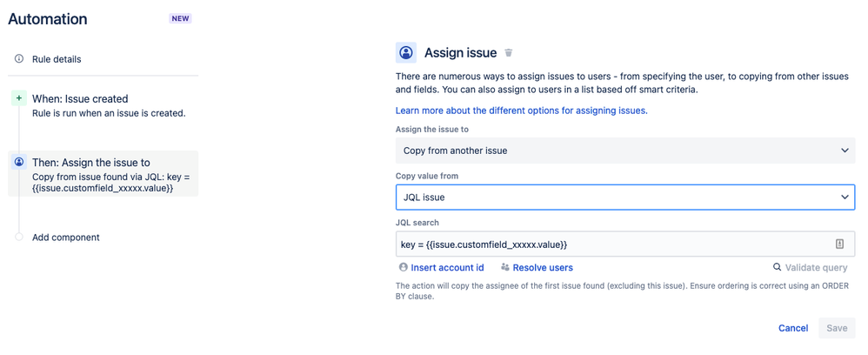
Task: Click the trash icon beside Assign issue
Action: [x=509, y=53]
